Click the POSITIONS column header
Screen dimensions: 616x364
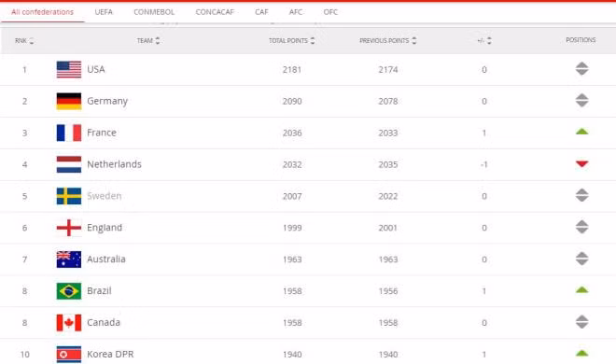(x=581, y=40)
